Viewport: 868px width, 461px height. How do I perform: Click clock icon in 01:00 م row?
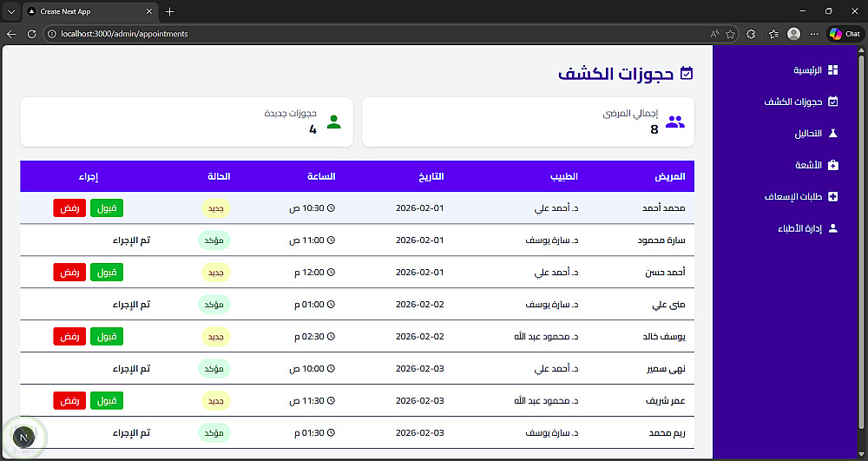pos(331,305)
